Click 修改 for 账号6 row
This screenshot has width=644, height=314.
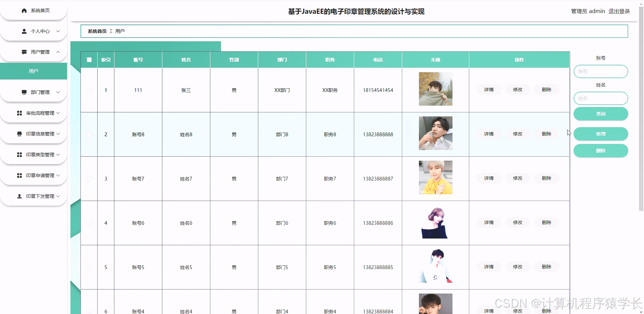coord(518,222)
